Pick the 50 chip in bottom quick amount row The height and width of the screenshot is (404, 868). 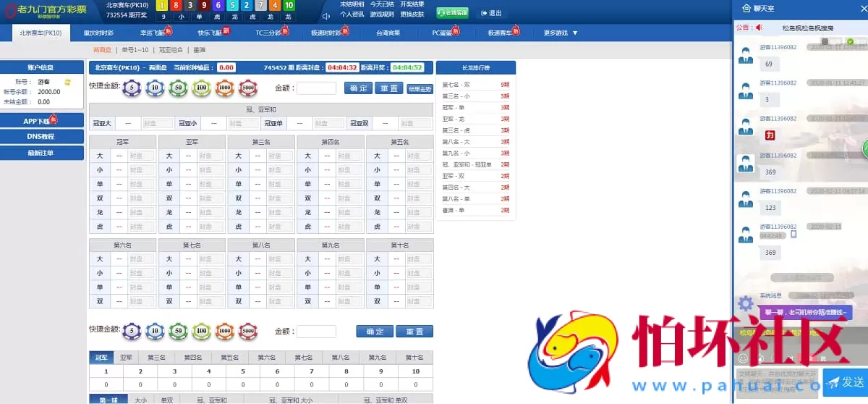pyautogui.click(x=178, y=331)
